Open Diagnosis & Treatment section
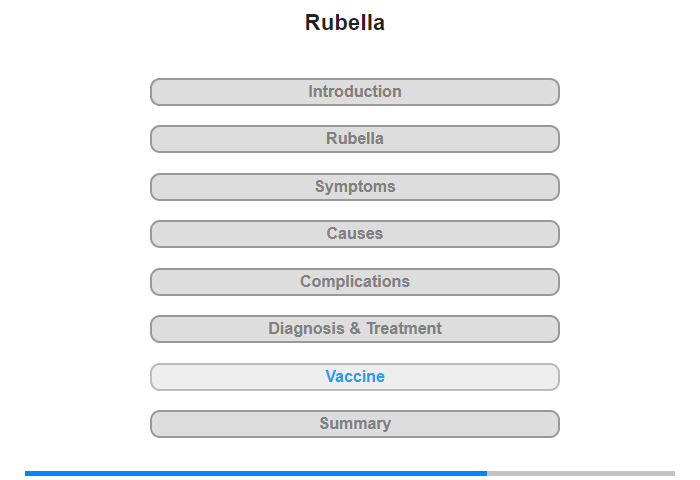The height and width of the screenshot is (480, 700). point(355,329)
